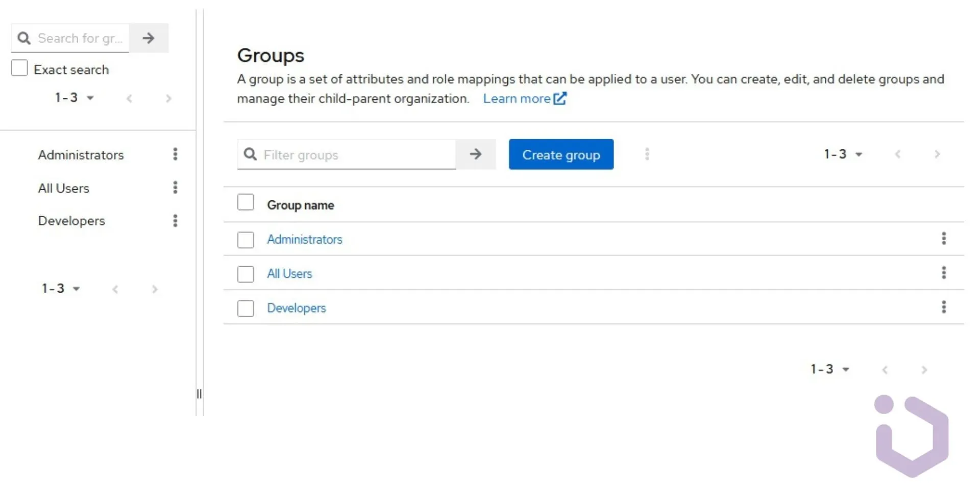Open the Developers group link in table
This screenshot has height=489, width=980.
click(x=296, y=308)
